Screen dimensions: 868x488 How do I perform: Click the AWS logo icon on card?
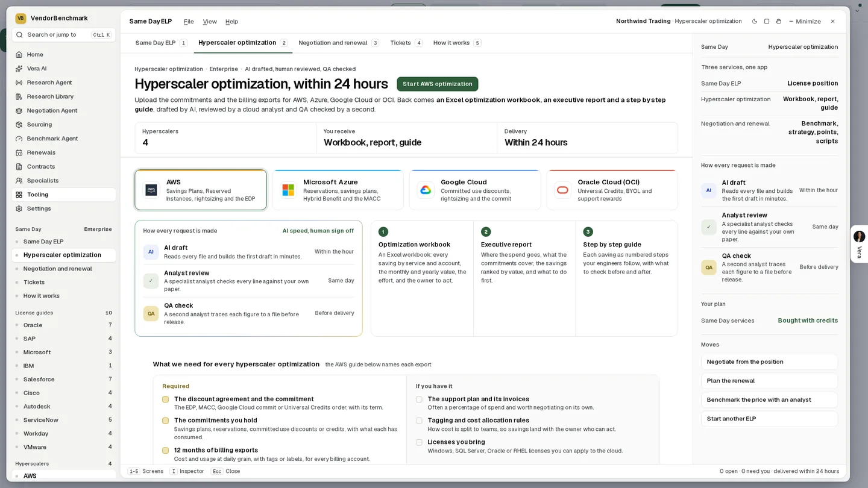tap(151, 190)
